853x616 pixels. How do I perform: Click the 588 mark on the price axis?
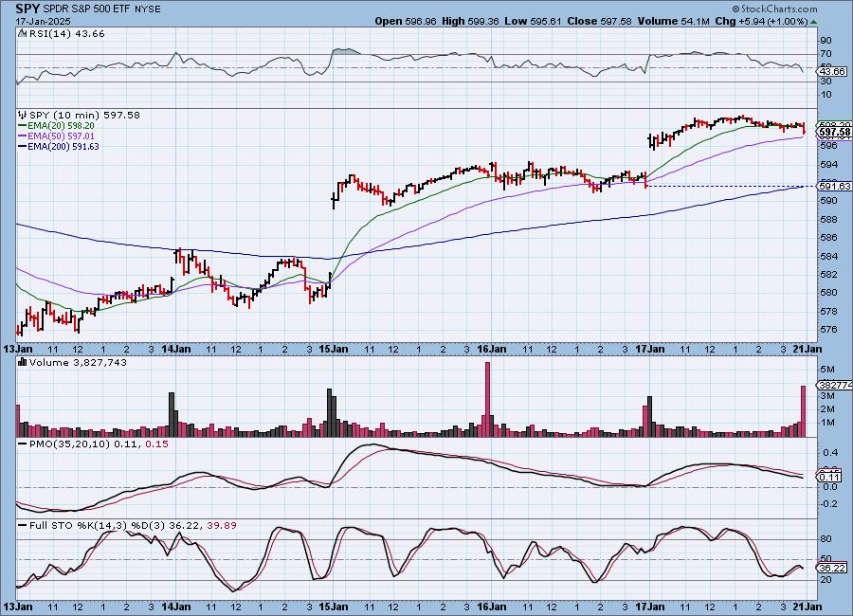(x=828, y=219)
